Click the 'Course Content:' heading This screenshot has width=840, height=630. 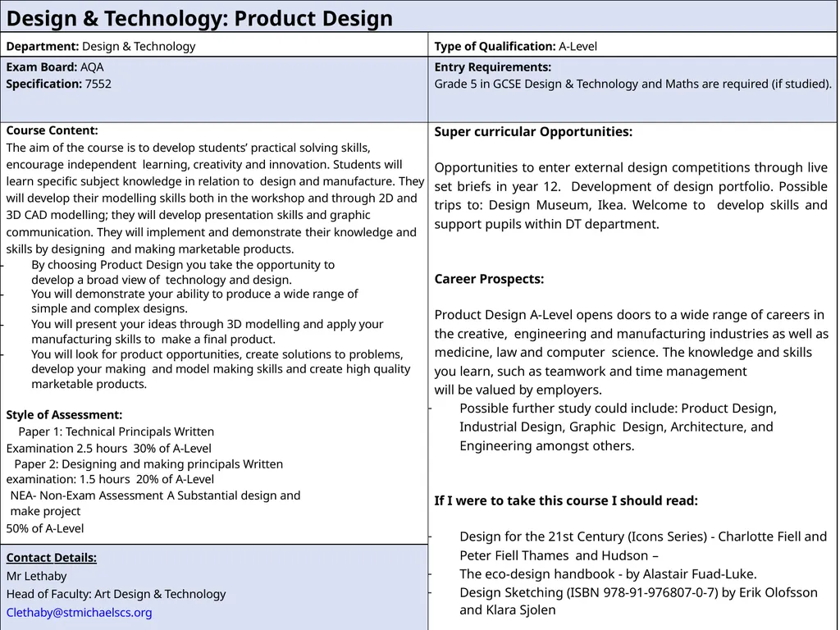(x=52, y=130)
